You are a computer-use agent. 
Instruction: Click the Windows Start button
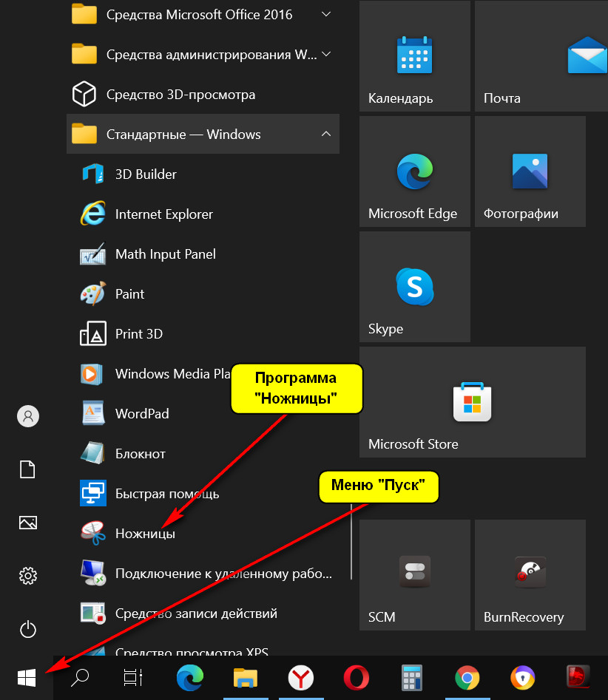27,678
